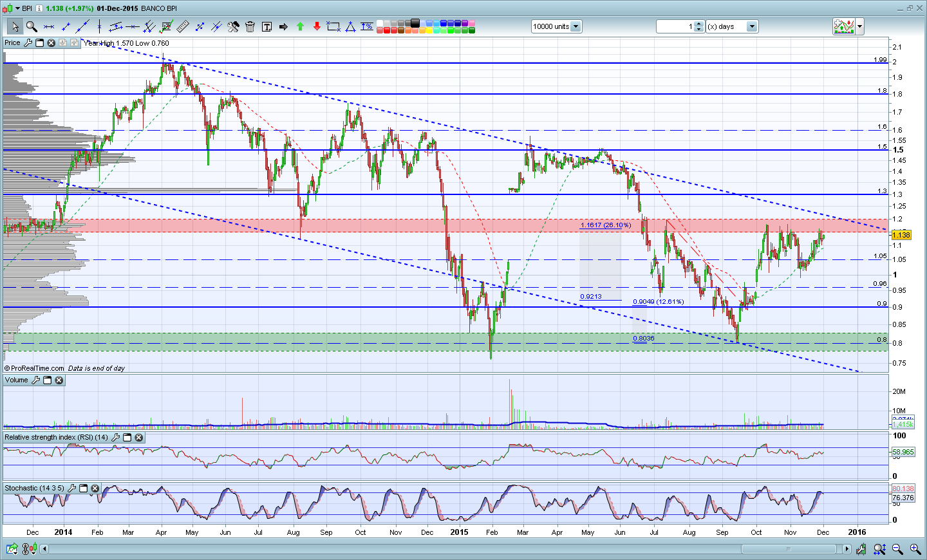The image size is (927, 560).
Task: Select the text annotation tool
Action: click(x=267, y=26)
